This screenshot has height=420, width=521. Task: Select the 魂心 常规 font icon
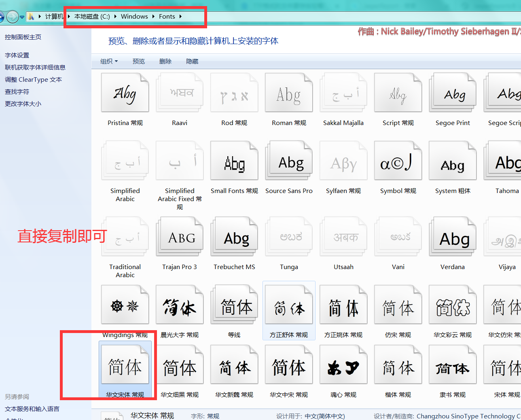tap(343, 365)
